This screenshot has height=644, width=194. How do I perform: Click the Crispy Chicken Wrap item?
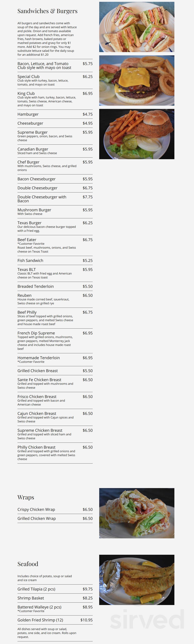[36, 510]
